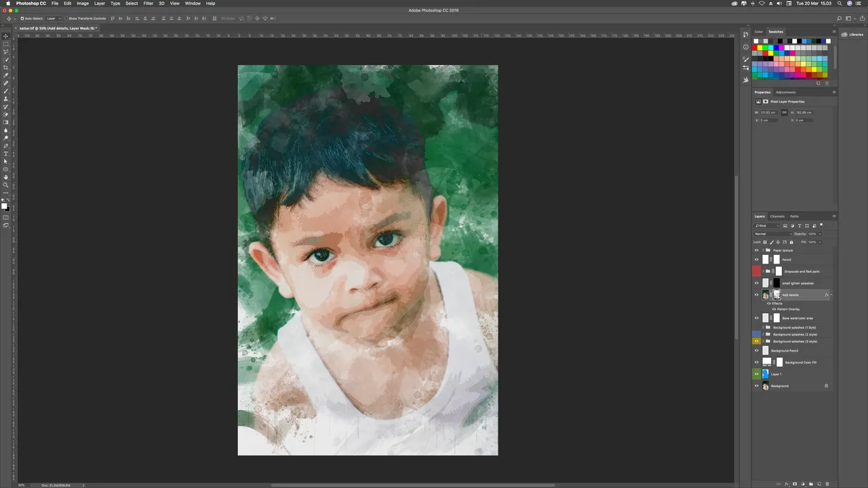
Task: Click the foreground color swatch in toolbar
Action: [4, 205]
